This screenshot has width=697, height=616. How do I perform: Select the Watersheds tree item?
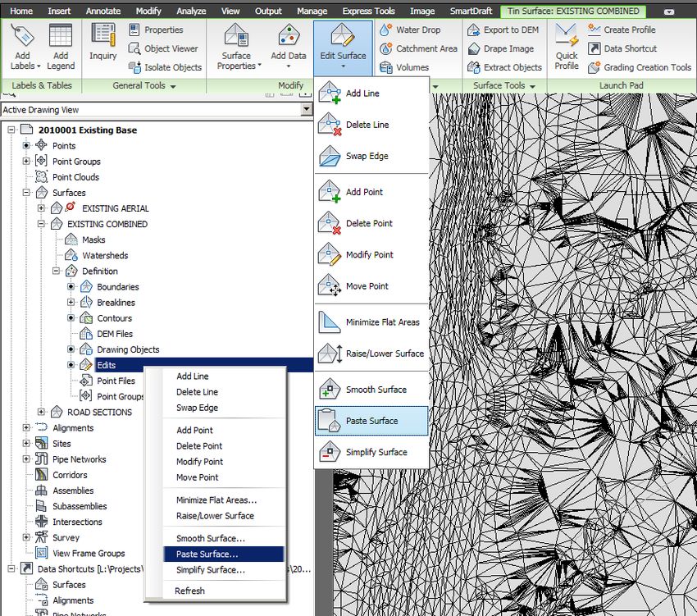coord(105,255)
